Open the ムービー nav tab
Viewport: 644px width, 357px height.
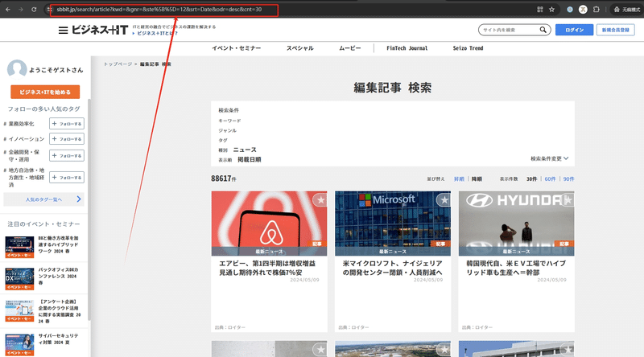(x=350, y=48)
